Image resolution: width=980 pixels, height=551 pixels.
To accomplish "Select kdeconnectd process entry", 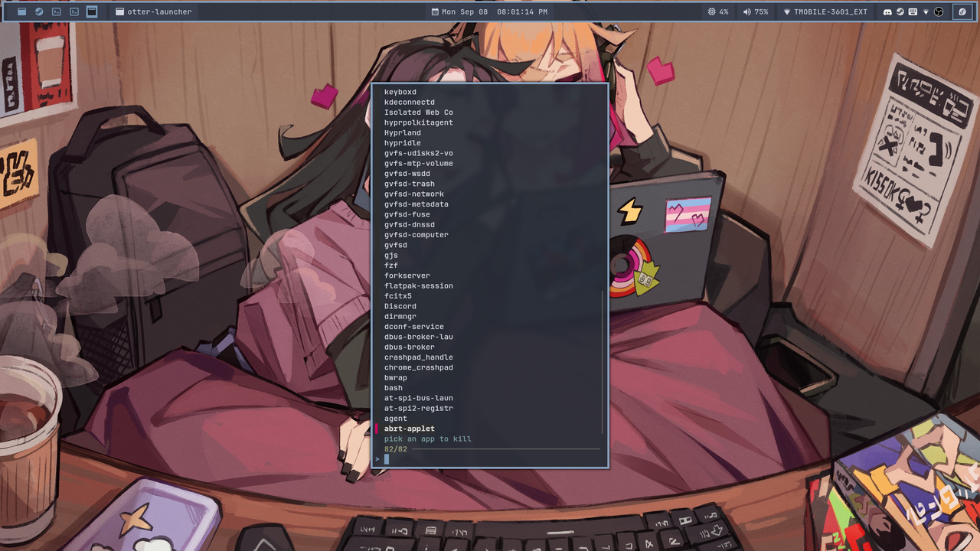I will tap(410, 102).
